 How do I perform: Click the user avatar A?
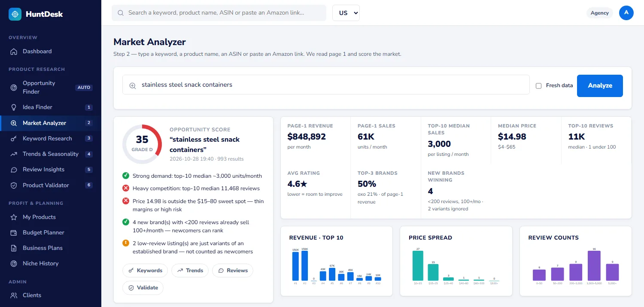coord(626,13)
